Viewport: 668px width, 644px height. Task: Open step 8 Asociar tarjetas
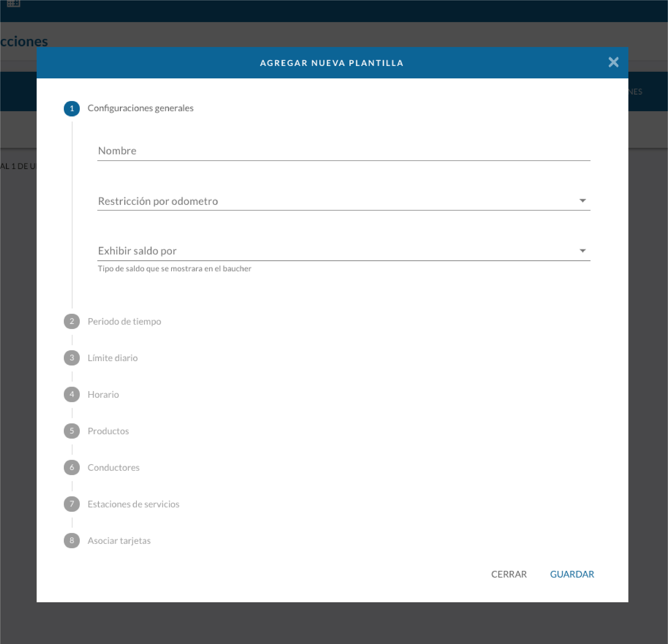(x=107, y=540)
